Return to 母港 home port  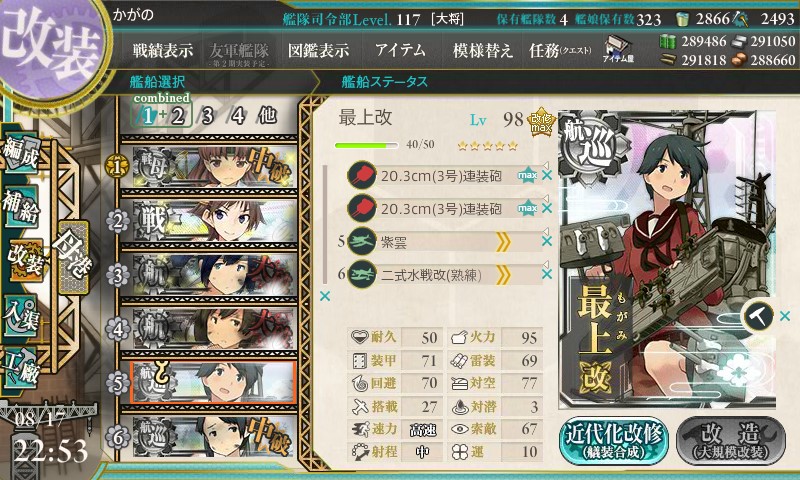click(x=73, y=257)
